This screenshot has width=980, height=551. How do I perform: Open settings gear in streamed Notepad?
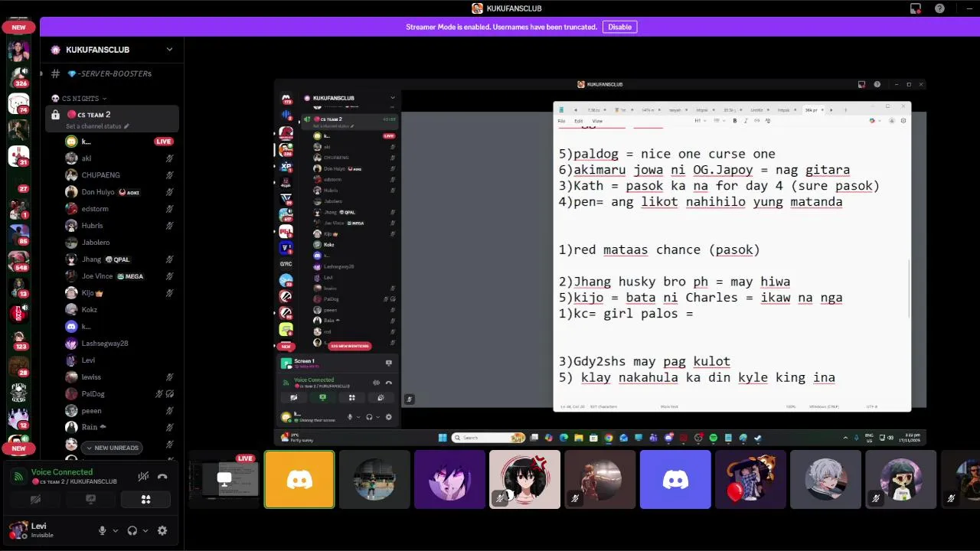click(903, 121)
